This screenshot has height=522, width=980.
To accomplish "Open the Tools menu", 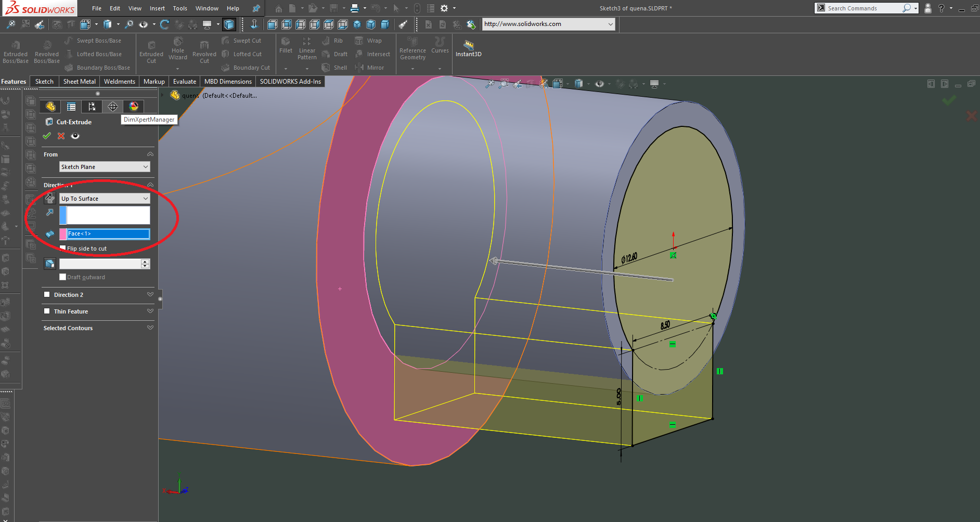I will (180, 8).
